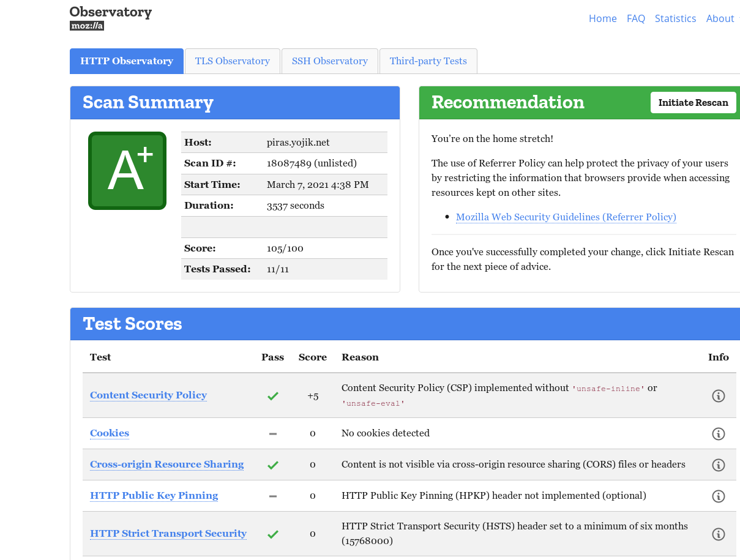Click the Cookies row info icon

pyautogui.click(x=718, y=433)
